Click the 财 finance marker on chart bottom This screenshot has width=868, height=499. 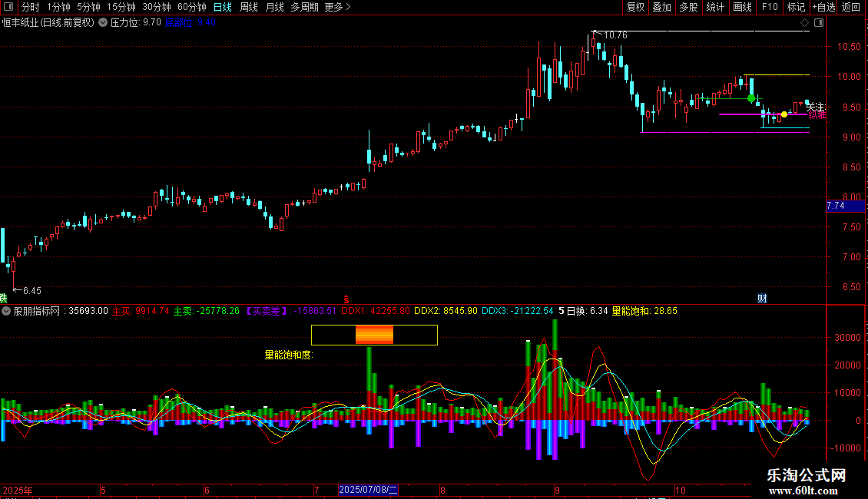[x=762, y=299]
